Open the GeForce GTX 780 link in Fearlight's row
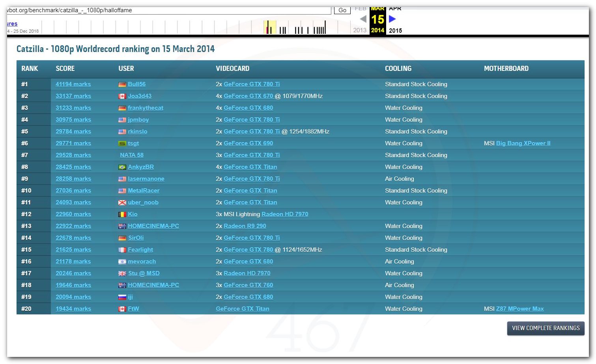Screen dimensions: 596x364 (x=248, y=250)
